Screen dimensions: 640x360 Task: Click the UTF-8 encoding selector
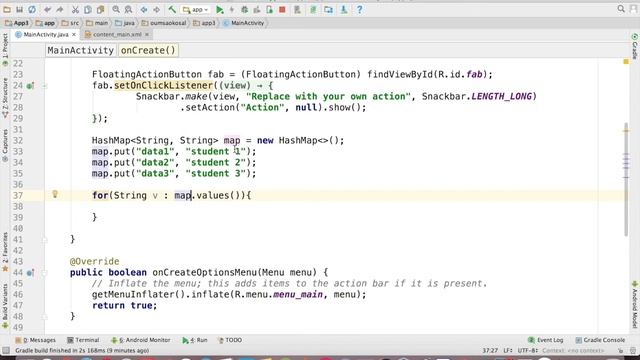(528, 350)
